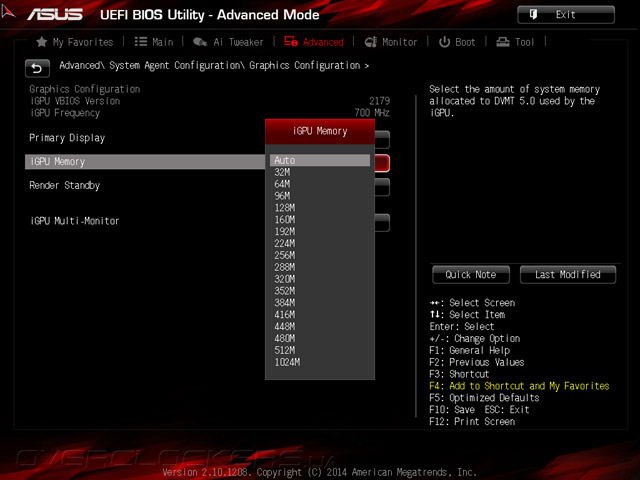Choose 128M iGPU memory option
This screenshot has width=640, height=480.
click(284, 208)
